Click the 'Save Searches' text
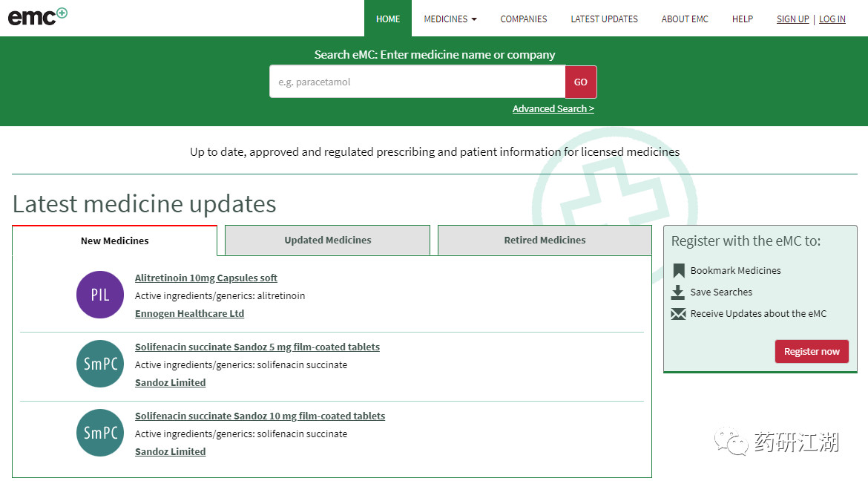Viewport: 868px width, 481px height. [x=721, y=292]
